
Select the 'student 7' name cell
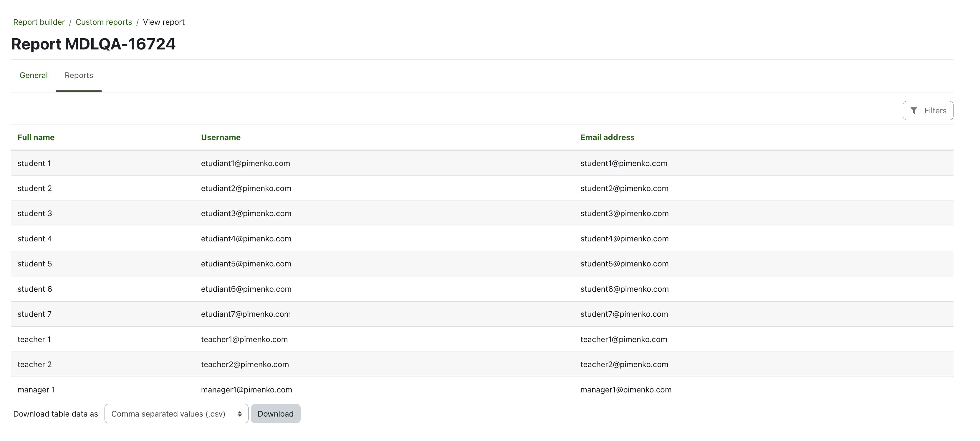(x=35, y=314)
